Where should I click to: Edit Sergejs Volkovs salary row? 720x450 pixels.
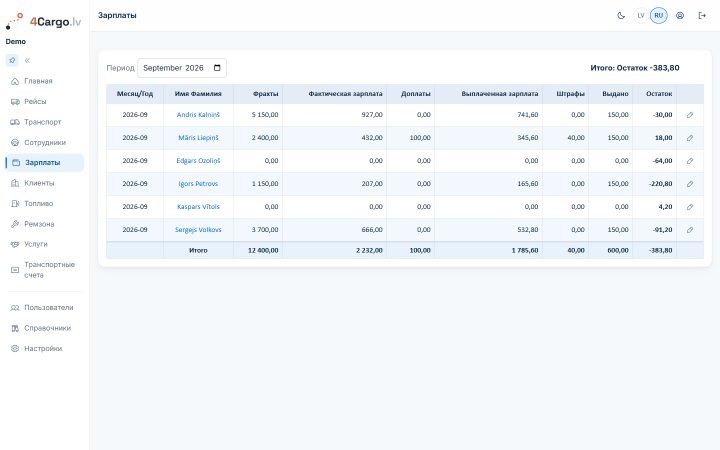[690, 230]
